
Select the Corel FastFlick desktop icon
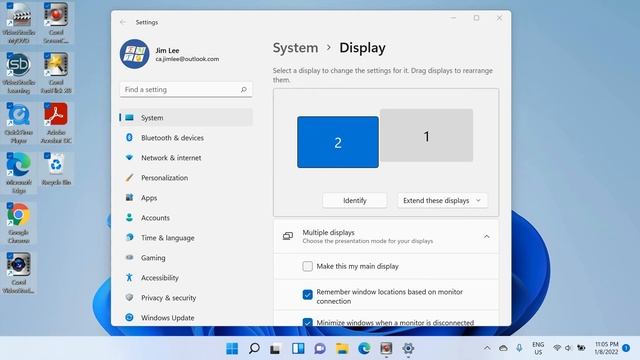click(56, 73)
